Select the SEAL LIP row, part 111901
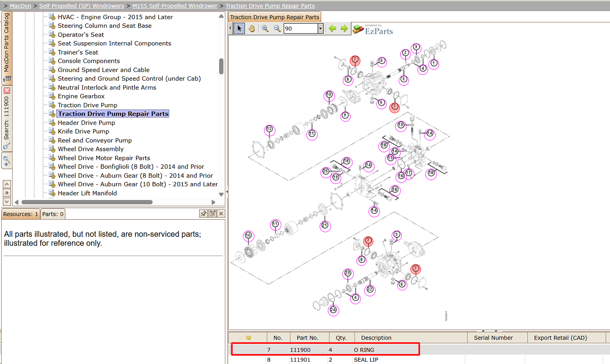Viewport: 610px width, 364px height. click(419, 360)
